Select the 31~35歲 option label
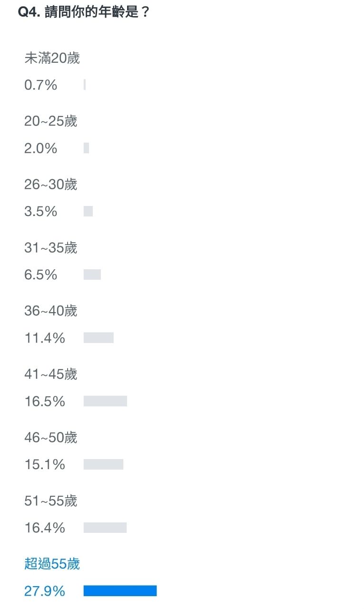Image resolution: width=364 pixels, height=609 pixels. click(x=50, y=248)
